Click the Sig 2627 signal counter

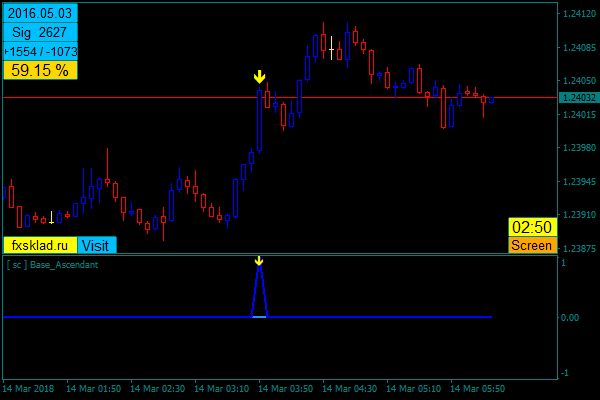click(x=40, y=33)
